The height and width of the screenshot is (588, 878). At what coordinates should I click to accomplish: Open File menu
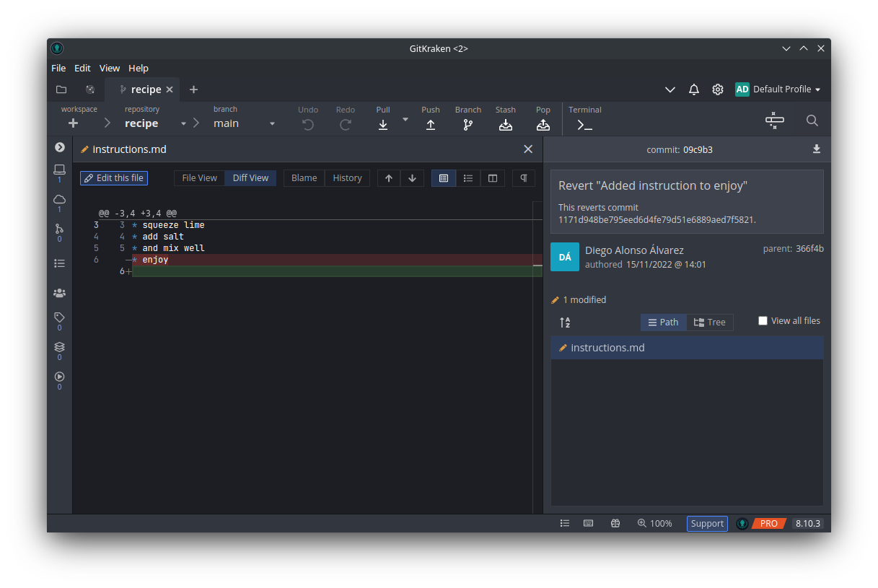(58, 68)
